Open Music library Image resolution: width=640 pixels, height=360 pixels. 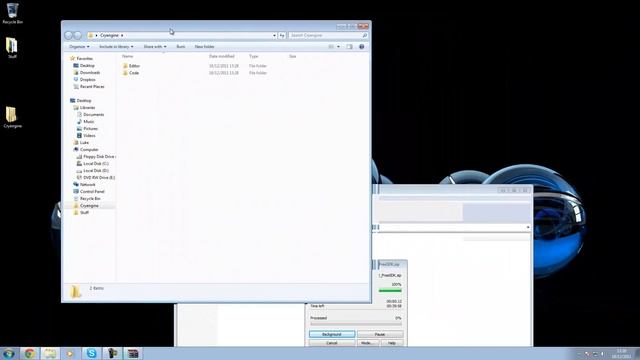[x=89, y=122]
